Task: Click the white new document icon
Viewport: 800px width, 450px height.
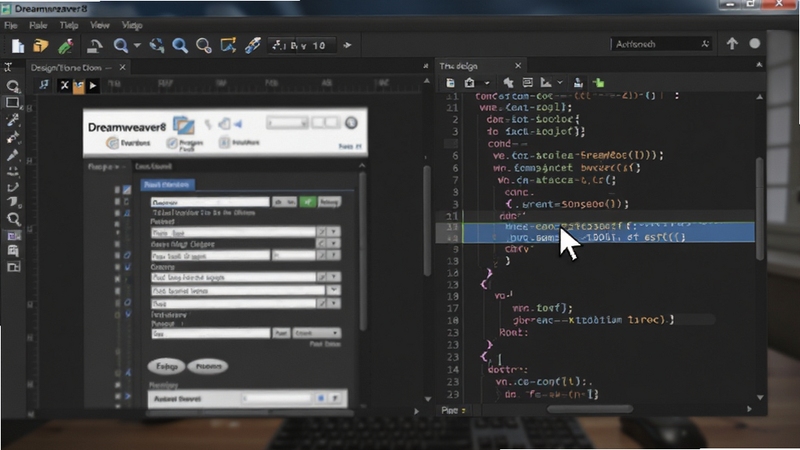Action: coord(18,46)
